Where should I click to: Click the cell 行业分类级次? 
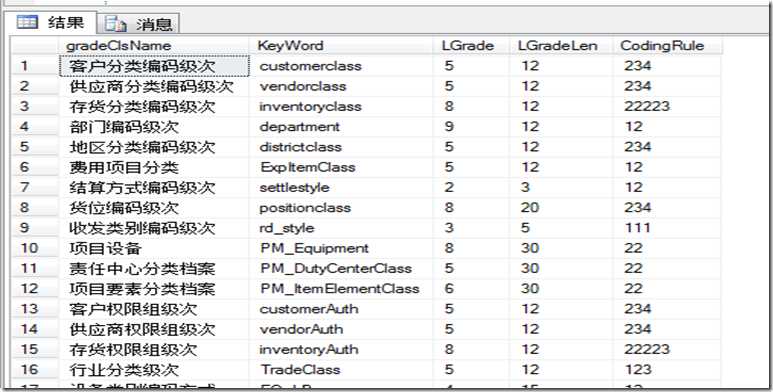(x=154, y=369)
